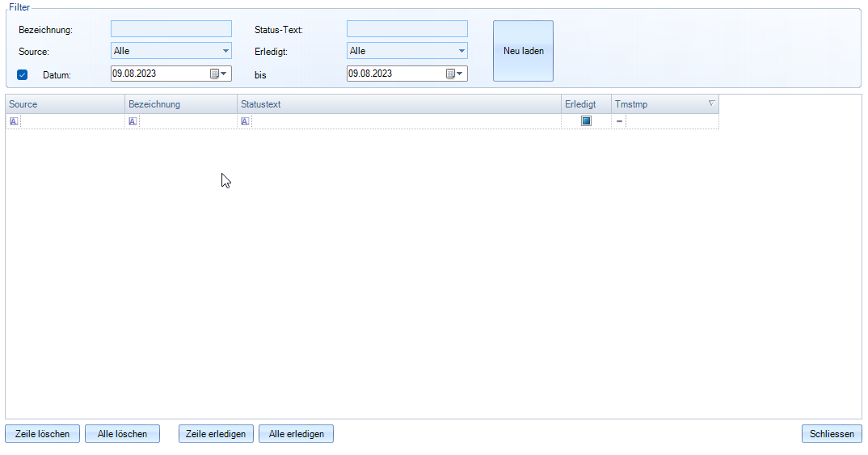Click Zeile löschen button
The height and width of the screenshot is (455, 868).
(43, 434)
